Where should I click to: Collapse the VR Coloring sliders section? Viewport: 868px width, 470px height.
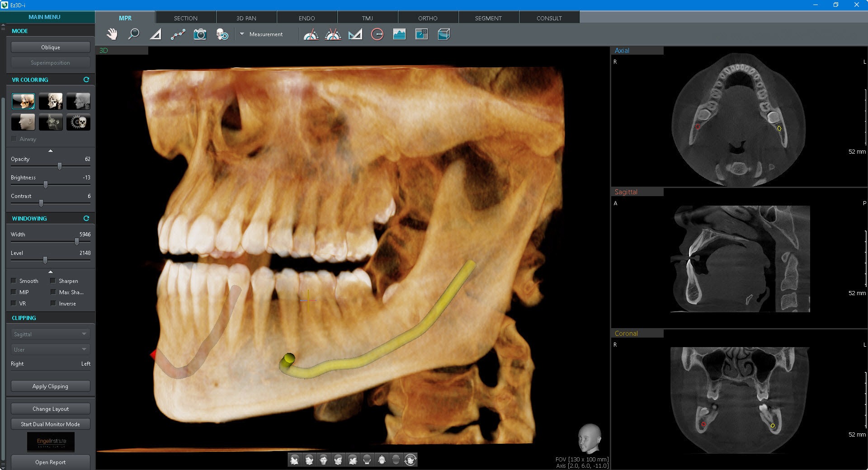51,150
